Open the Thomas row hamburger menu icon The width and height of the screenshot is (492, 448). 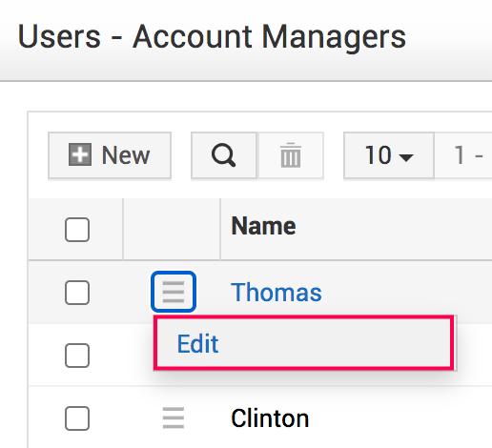pos(174,292)
